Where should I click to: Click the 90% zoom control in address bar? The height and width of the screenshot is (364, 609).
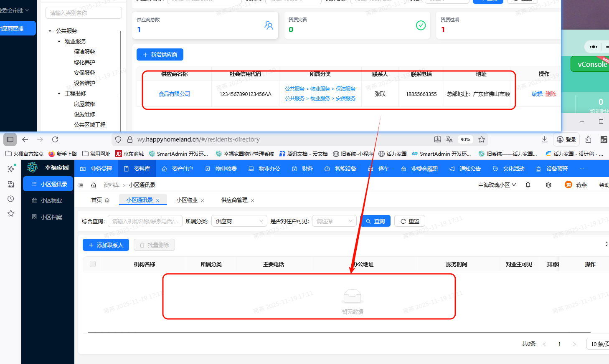pyautogui.click(x=465, y=139)
